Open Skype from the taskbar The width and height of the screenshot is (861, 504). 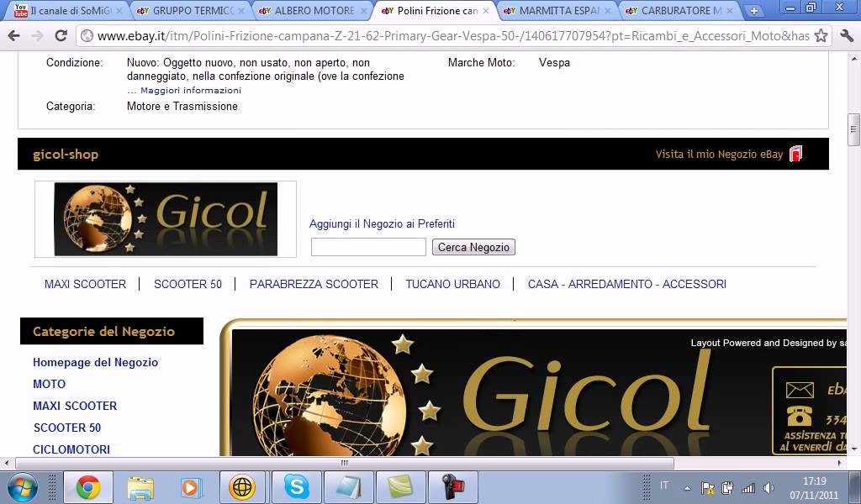[296, 487]
